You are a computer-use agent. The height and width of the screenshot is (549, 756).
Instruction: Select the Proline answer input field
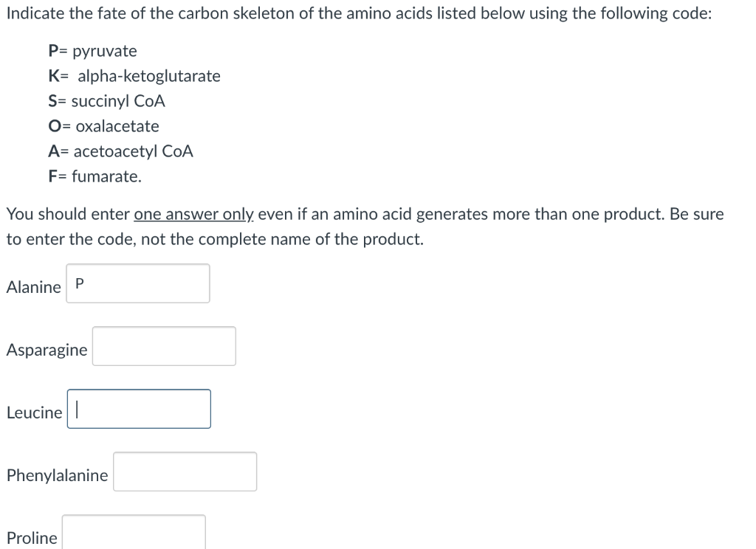pyautogui.click(x=134, y=533)
